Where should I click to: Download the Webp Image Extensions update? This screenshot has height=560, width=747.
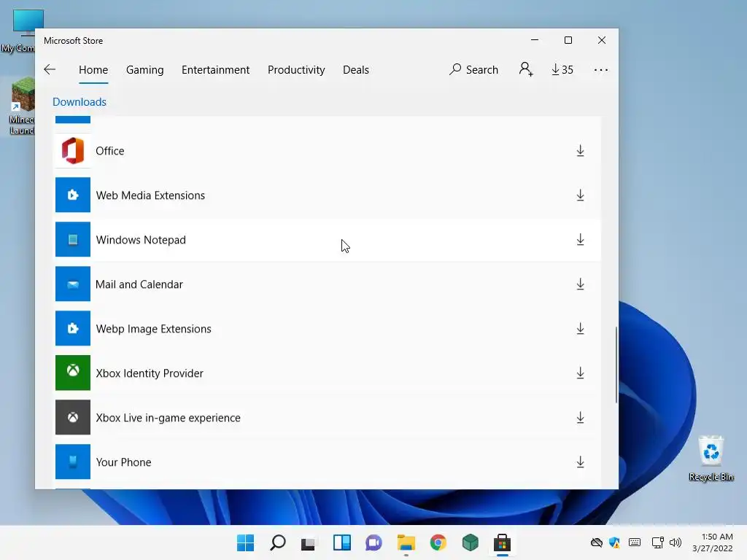[x=580, y=329]
